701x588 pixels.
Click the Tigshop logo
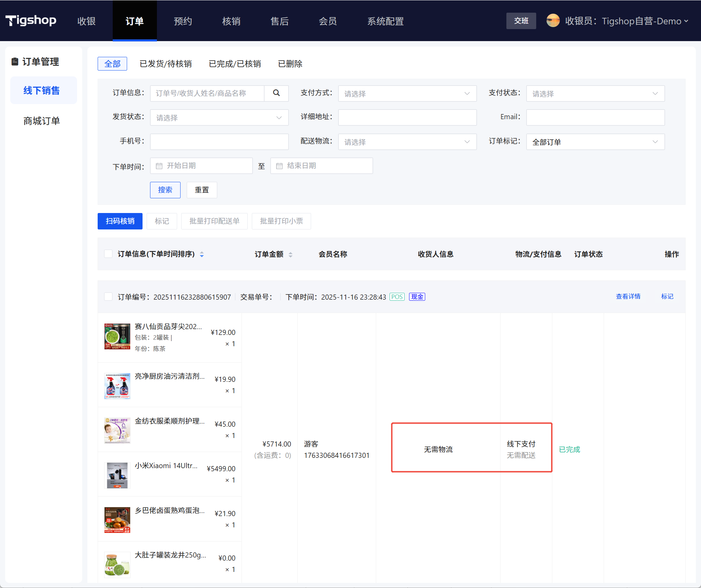point(31,21)
